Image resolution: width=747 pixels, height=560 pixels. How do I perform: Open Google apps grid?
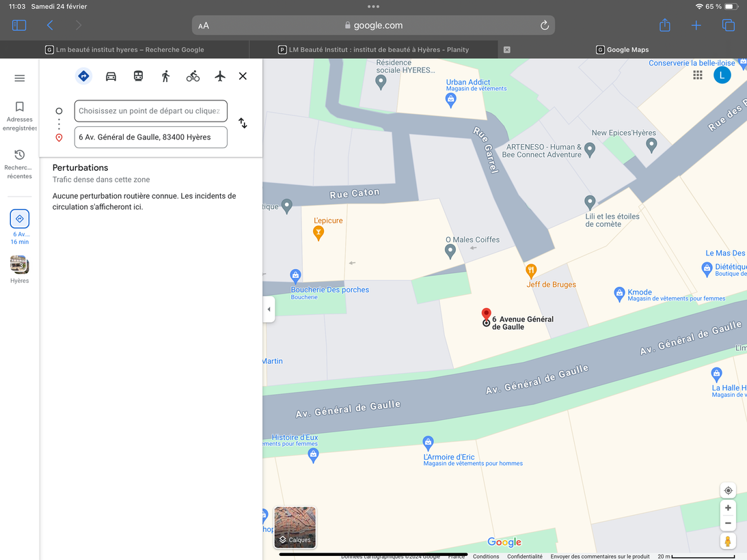698,74
